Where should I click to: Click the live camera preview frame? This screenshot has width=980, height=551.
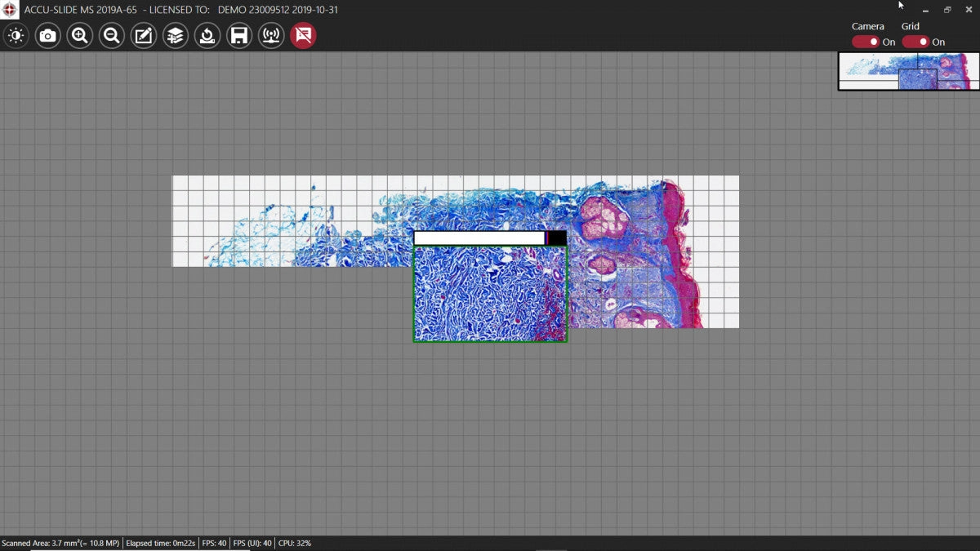(488, 294)
